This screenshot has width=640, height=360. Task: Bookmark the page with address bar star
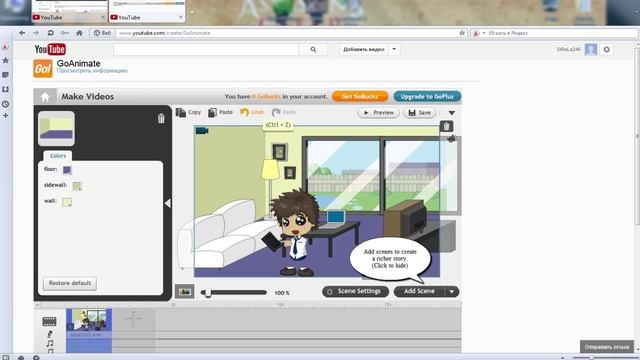click(462, 33)
